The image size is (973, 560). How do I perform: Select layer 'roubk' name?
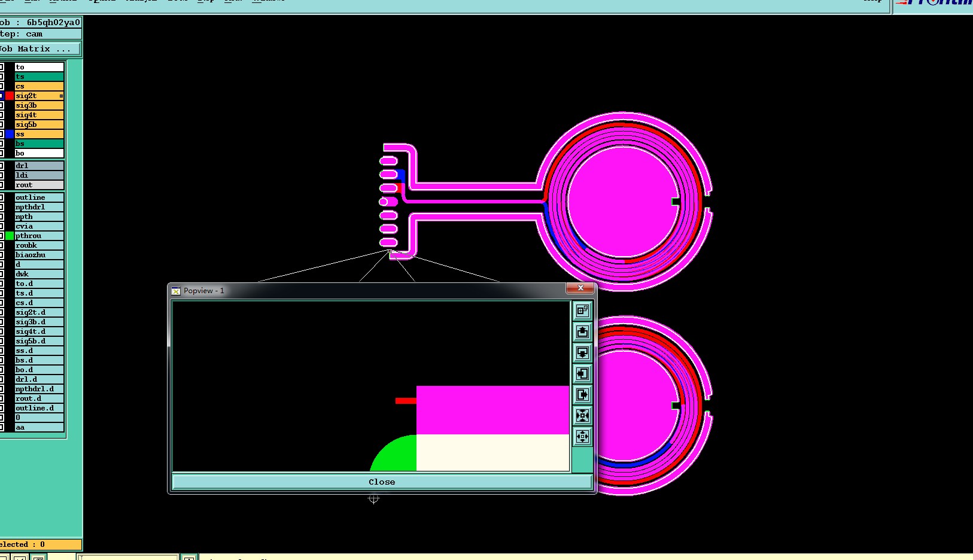click(39, 245)
